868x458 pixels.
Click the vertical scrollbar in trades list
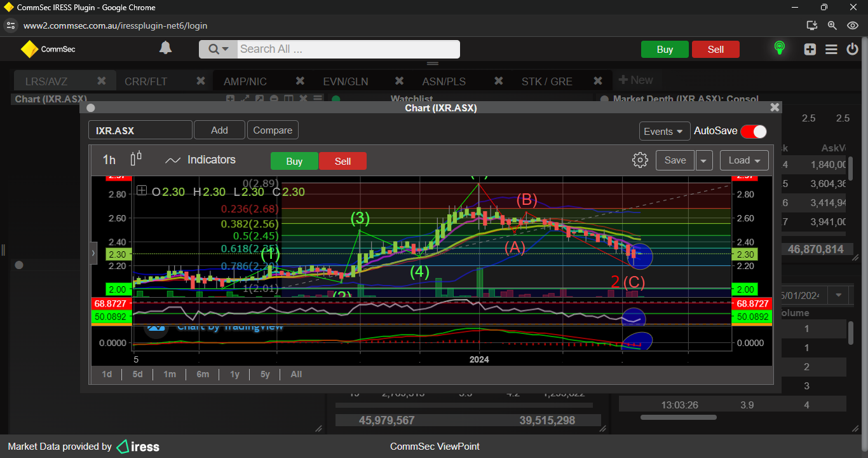click(x=851, y=333)
